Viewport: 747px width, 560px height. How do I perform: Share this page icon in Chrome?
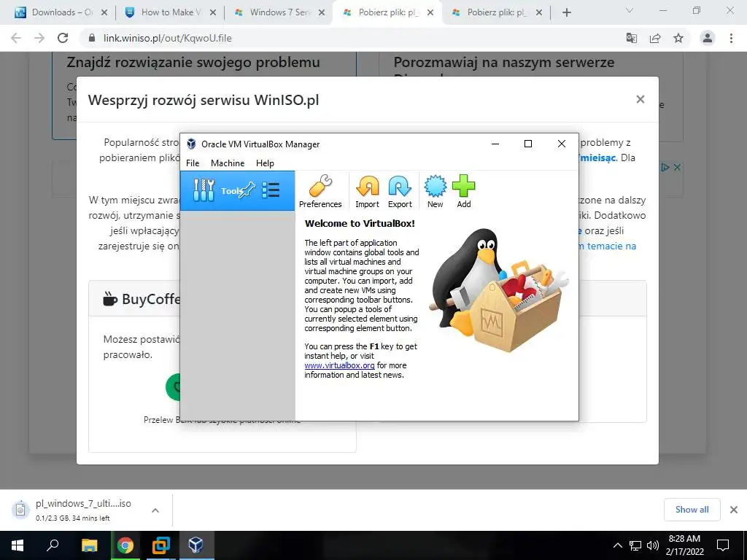pyautogui.click(x=655, y=38)
